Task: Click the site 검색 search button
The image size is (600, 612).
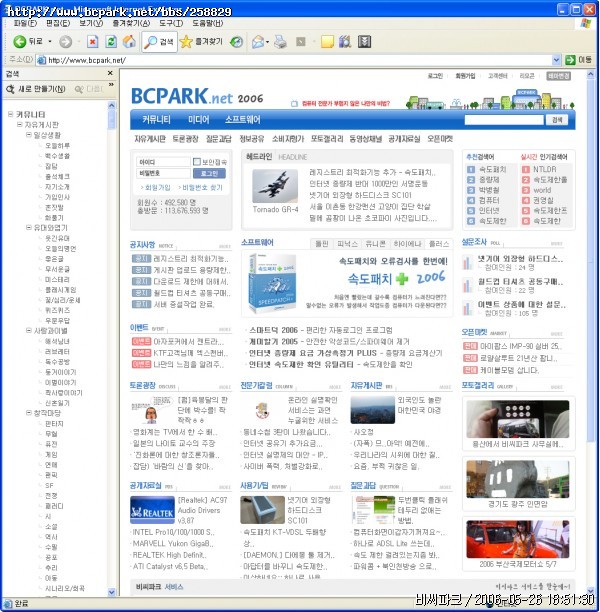Action: [x=557, y=120]
